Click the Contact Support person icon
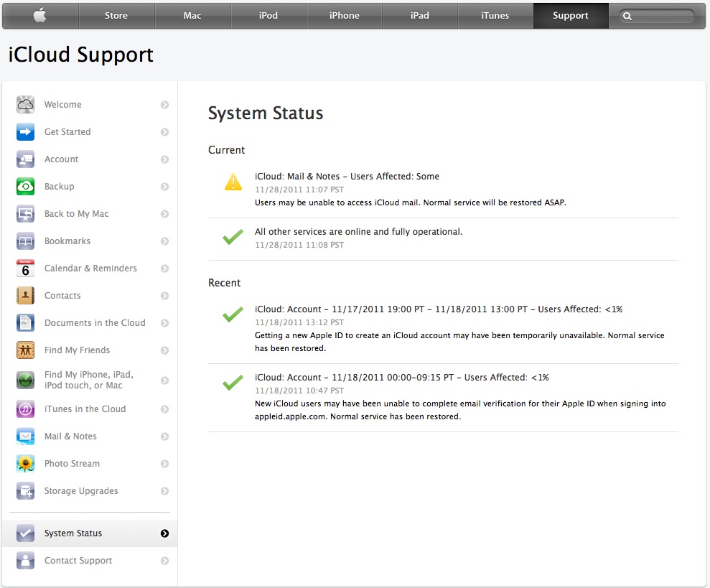The height and width of the screenshot is (588, 710). 25,561
